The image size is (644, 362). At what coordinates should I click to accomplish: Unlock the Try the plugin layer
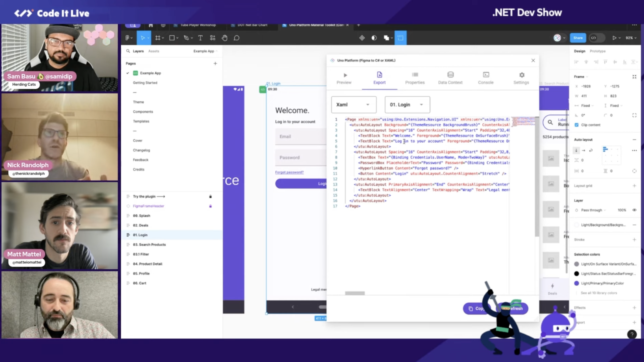pyautogui.click(x=210, y=196)
